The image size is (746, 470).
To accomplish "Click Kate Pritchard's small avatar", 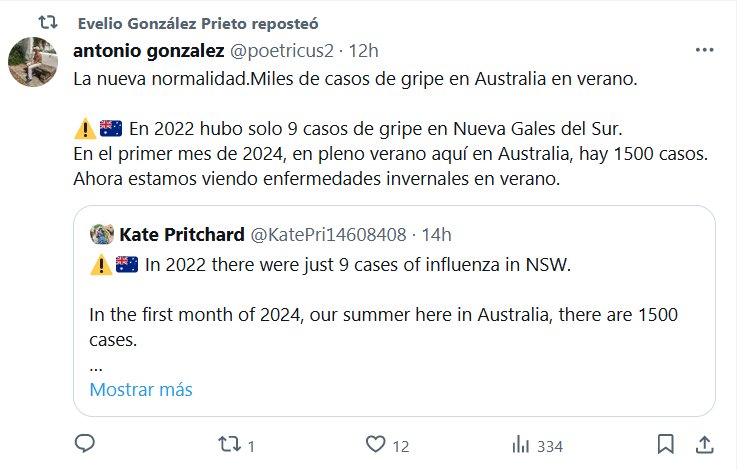I will [x=101, y=235].
